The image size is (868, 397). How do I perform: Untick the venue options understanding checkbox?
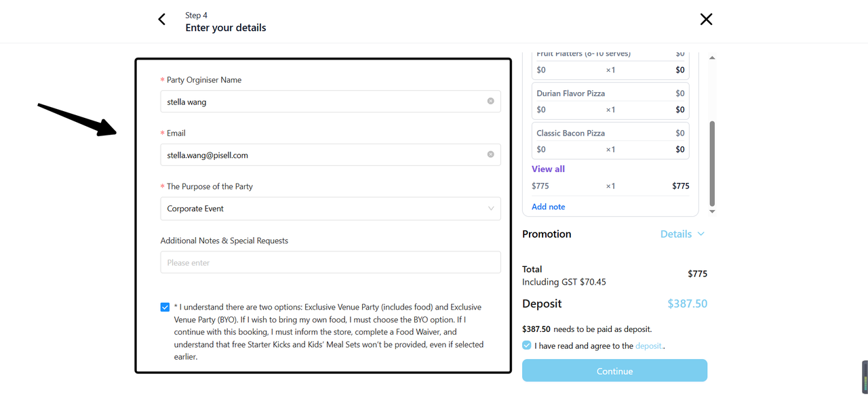(x=165, y=307)
